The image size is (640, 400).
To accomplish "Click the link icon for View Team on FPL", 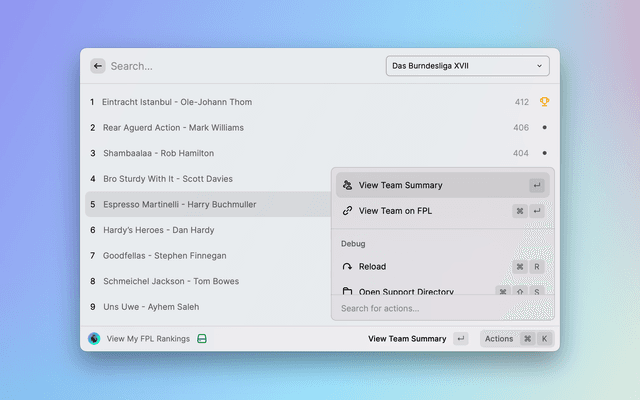I will click(347, 211).
